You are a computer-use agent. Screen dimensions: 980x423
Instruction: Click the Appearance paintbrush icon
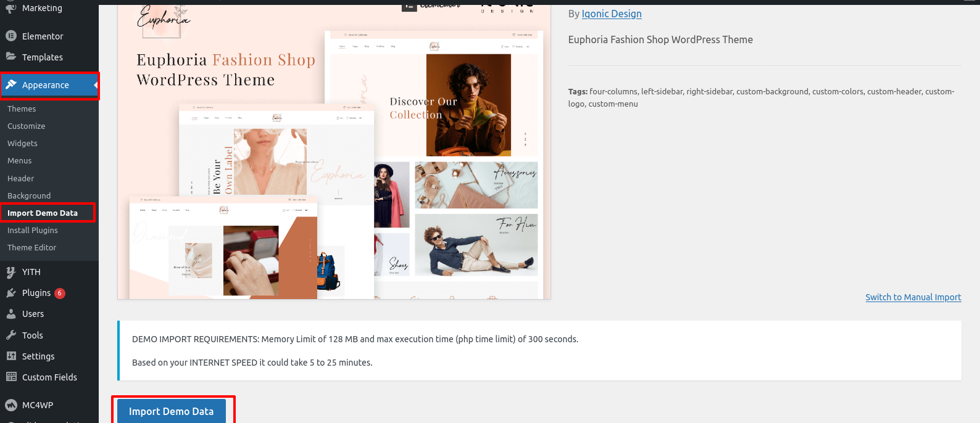pos(11,85)
